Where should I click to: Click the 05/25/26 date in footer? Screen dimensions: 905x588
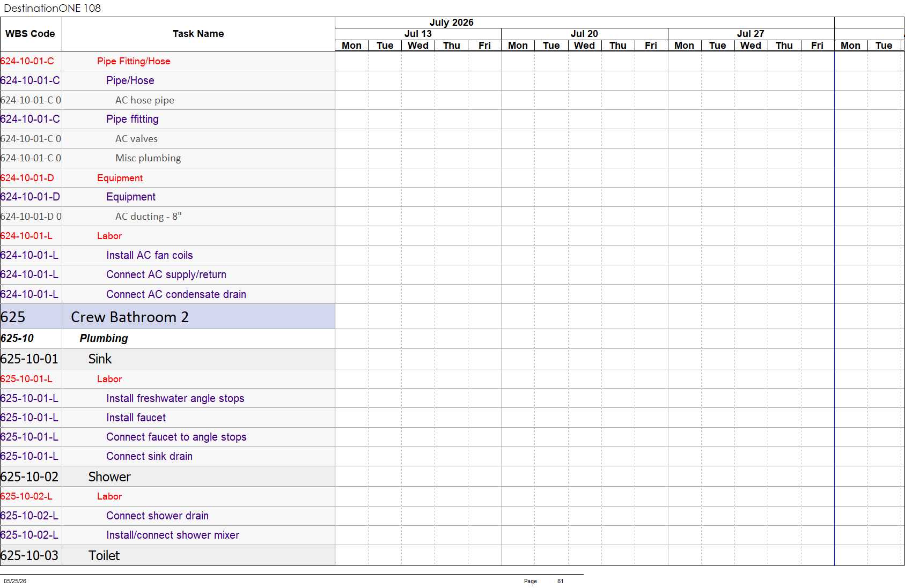click(15, 581)
